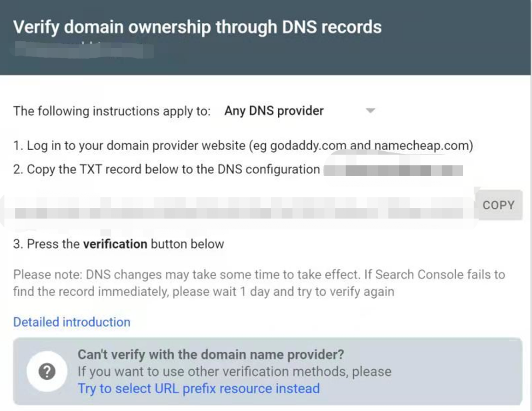Follow 'Try to select URL prefix resource instead'
This screenshot has width=532, height=411.
point(198,388)
